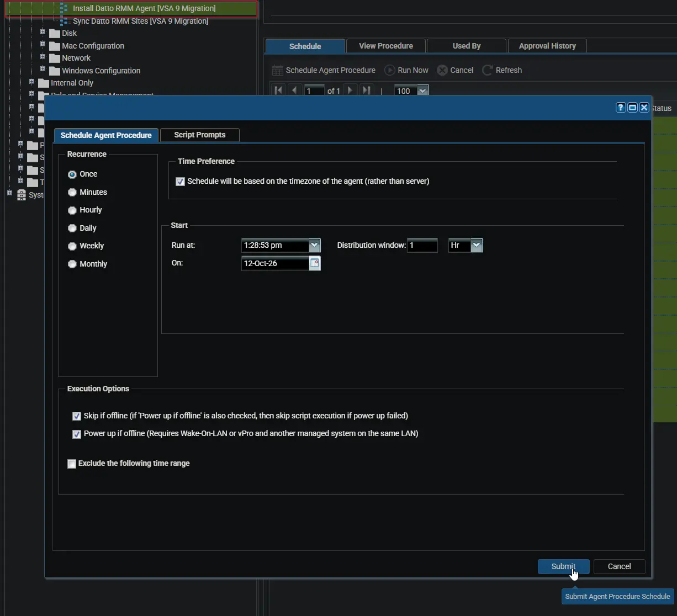This screenshot has width=677, height=616.
Task: Expand the Internal Only folder node
Action: click(x=31, y=82)
